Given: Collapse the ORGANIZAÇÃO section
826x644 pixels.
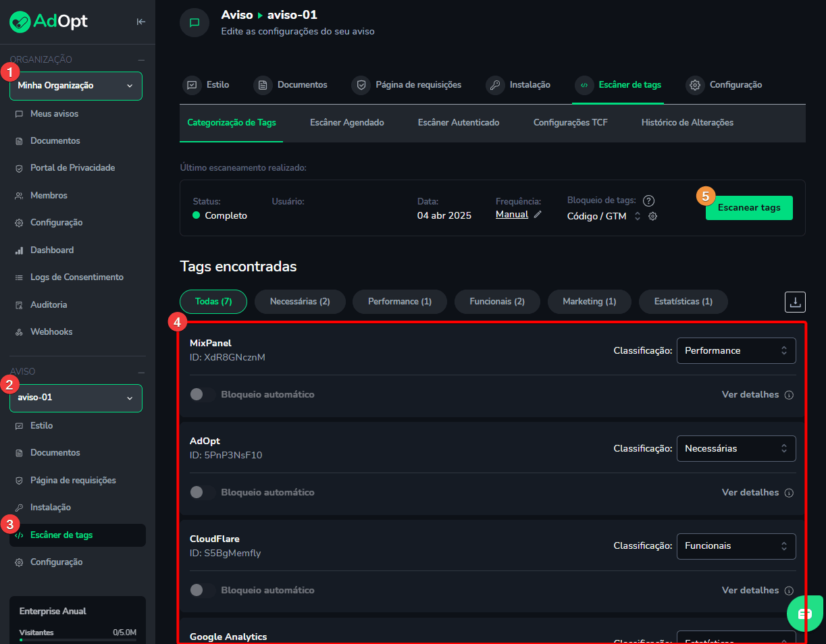Looking at the screenshot, I should (x=141, y=60).
